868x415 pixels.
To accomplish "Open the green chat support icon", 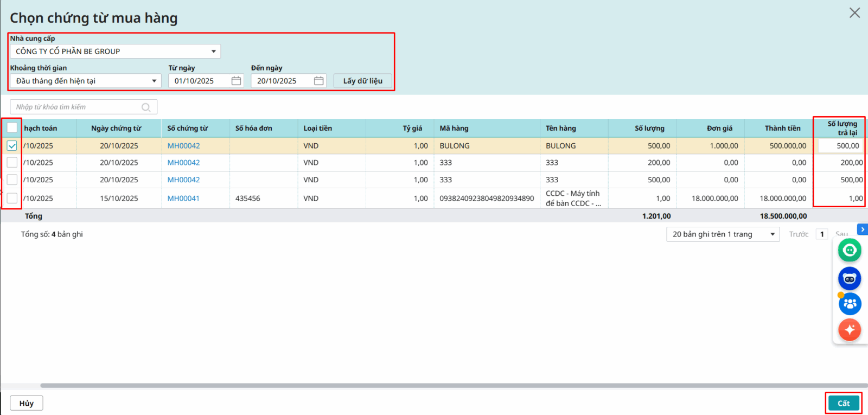I will click(x=850, y=250).
